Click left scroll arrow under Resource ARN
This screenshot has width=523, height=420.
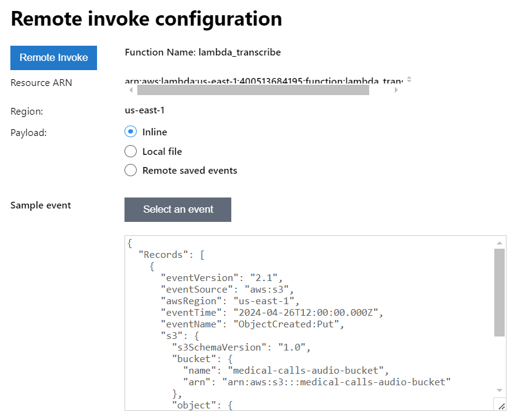pyautogui.click(x=131, y=90)
